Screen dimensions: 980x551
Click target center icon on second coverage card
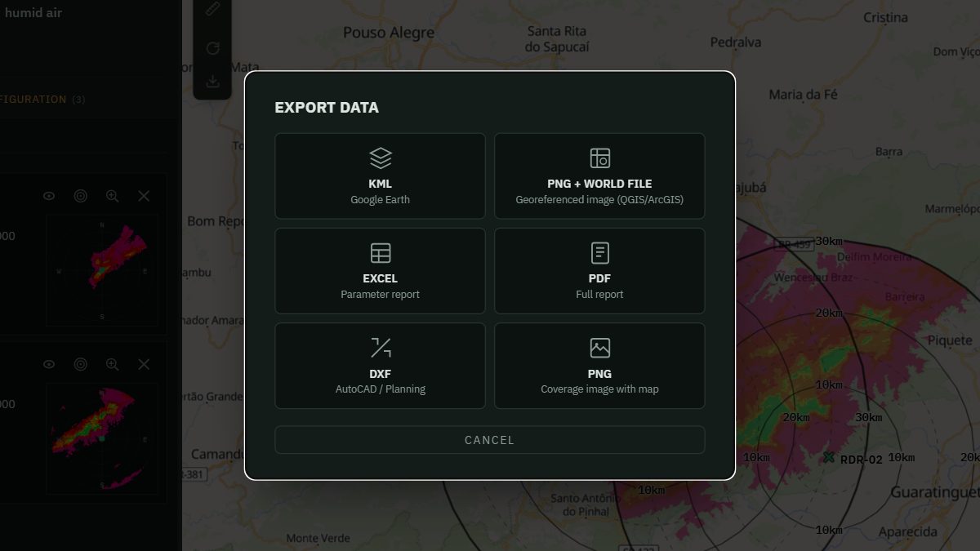[x=80, y=364]
